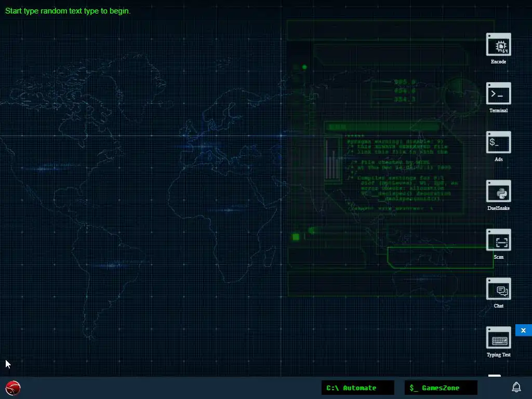Click the C:\ Automate button
Image resolution: width=532 pixels, height=399 pixels.
(x=358, y=388)
